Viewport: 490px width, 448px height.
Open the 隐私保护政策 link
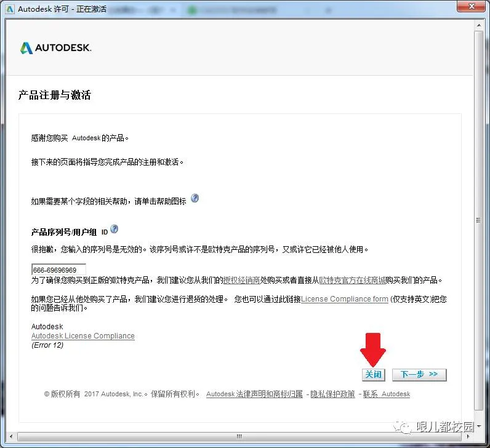pyautogui.click(x=332, y=394)
